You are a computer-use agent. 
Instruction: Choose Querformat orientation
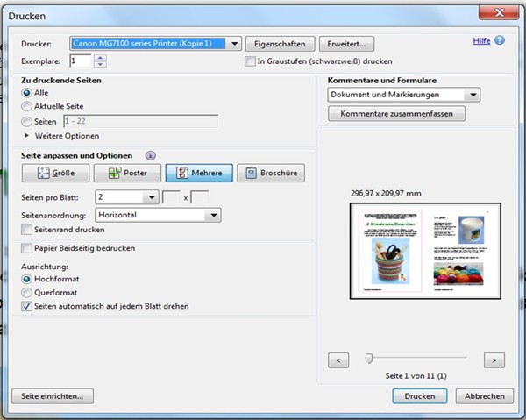point(26,292)
